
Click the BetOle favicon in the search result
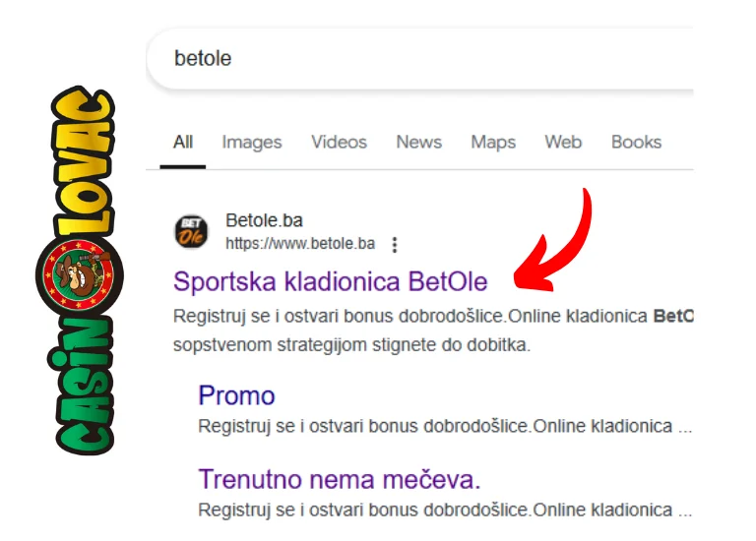[x=191, y=232]
